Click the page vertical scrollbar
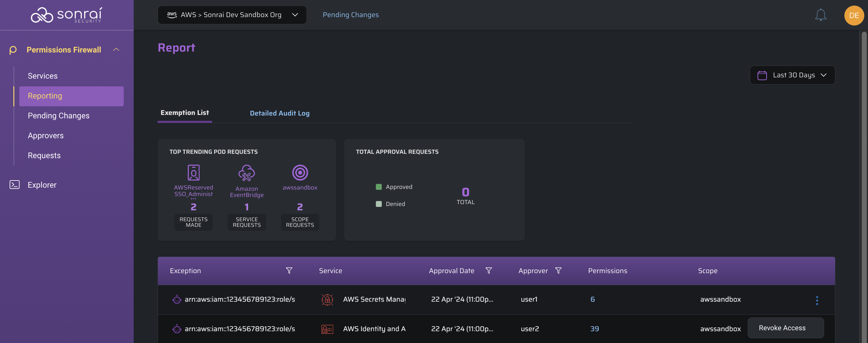This screenshot has height=343, width=868. (x=864, y=187)
